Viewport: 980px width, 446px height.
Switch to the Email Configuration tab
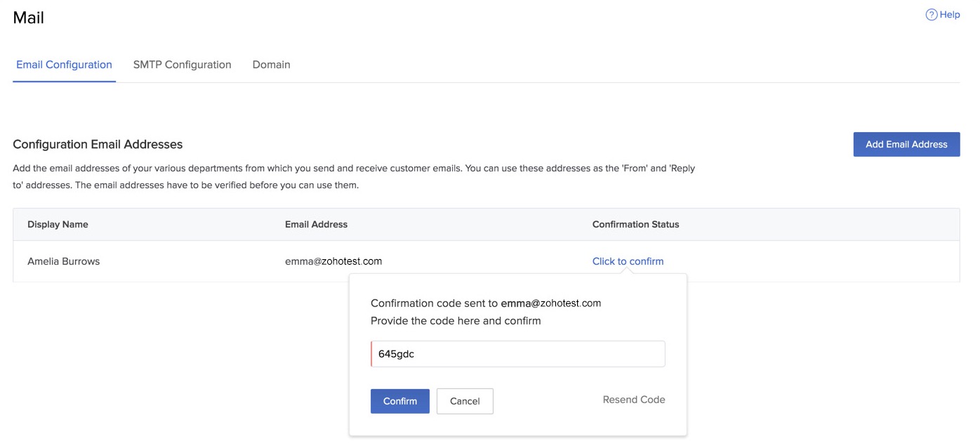coord(64,65)
